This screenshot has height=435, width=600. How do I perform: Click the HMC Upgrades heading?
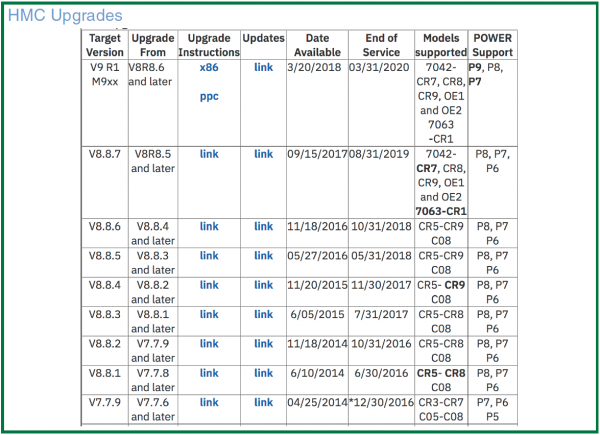click(66, 16)
